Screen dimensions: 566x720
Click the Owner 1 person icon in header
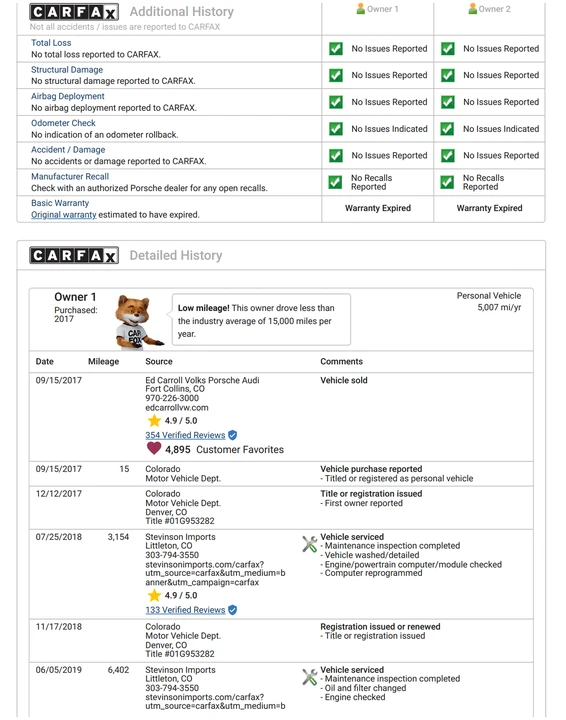(x=361, y=9)
